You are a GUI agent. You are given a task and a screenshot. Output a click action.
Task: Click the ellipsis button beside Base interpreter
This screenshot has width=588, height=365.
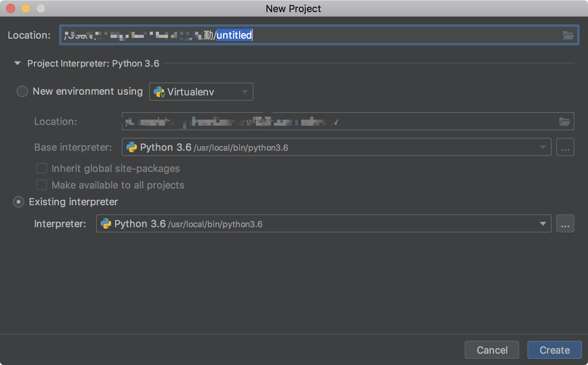pos(565,147)
